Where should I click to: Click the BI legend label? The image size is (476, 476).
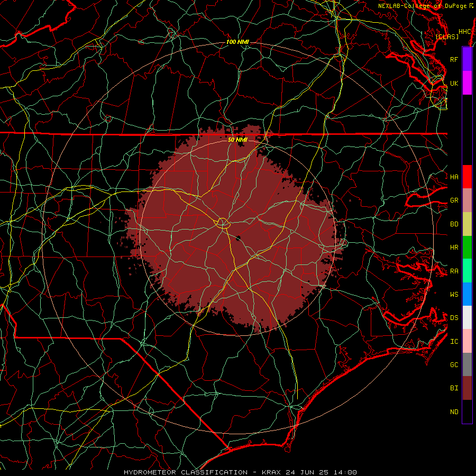click(454, 388)
